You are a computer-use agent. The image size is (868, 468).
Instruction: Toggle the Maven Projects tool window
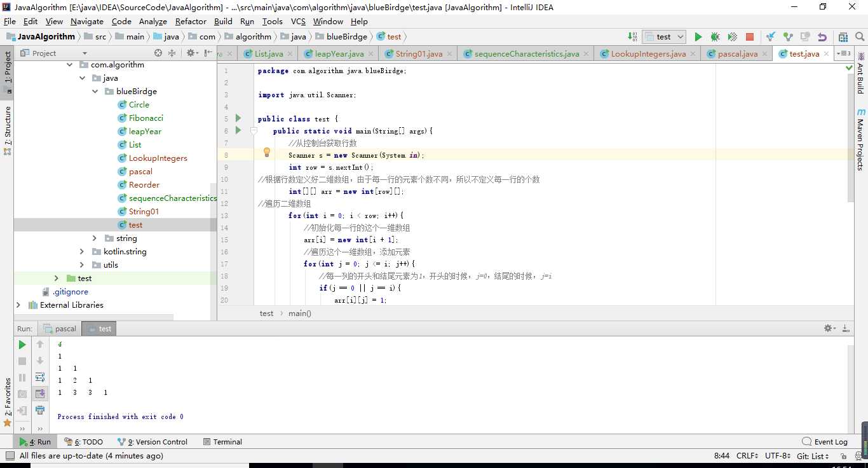860,140
